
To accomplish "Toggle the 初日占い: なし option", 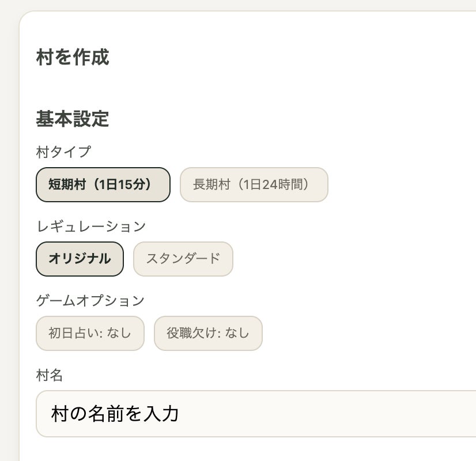I will (x=89, y=333).
